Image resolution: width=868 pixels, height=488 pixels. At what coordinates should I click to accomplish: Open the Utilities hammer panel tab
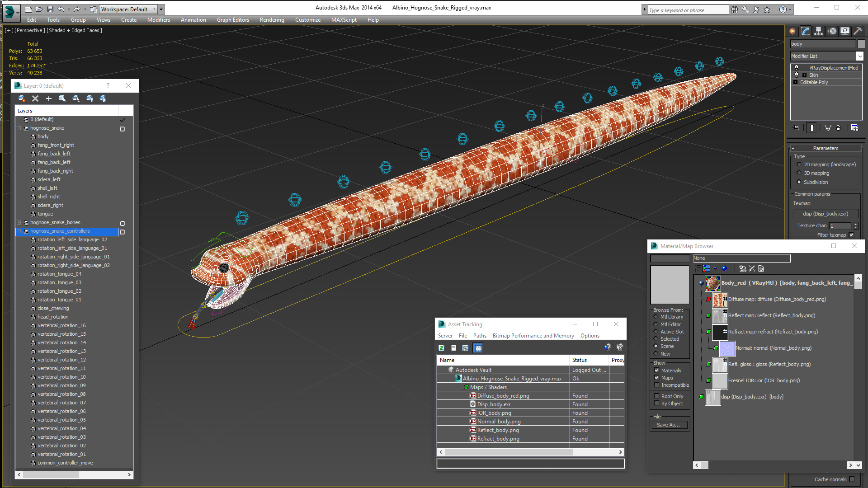858,31
